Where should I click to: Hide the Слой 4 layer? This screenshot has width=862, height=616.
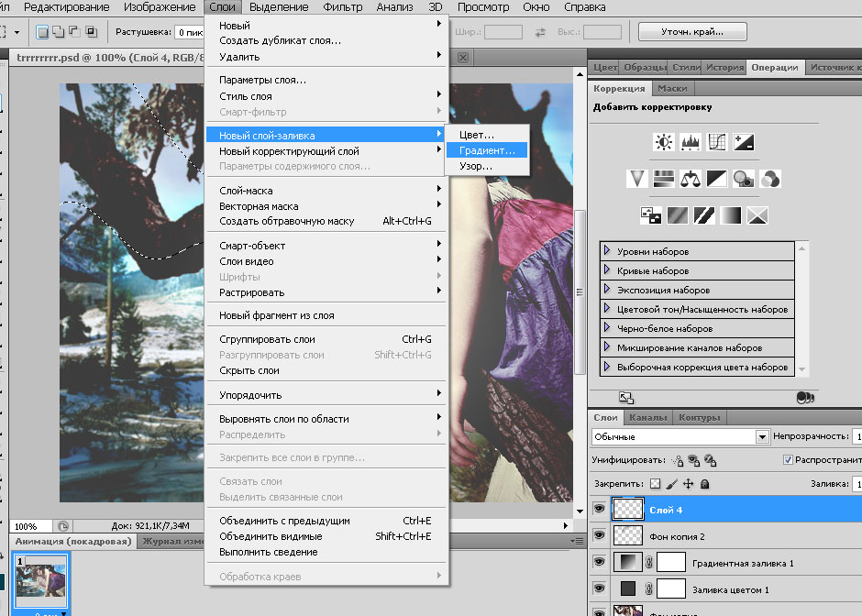point(599,509)
